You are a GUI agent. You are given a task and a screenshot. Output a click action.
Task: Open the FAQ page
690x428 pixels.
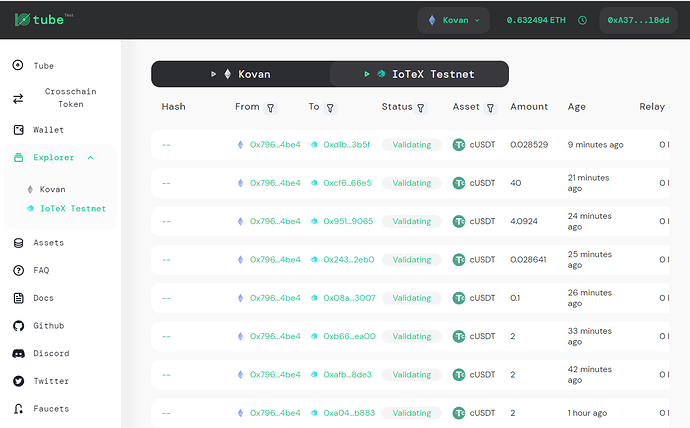click(41, 270)
